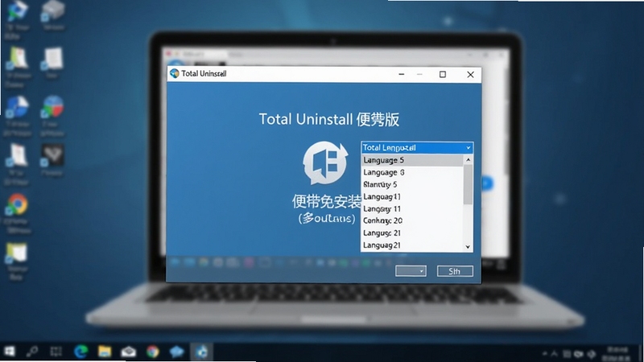Click the Total Uninstall title bar icon
This screenshot has height=362, width=644.
(175, 73)
